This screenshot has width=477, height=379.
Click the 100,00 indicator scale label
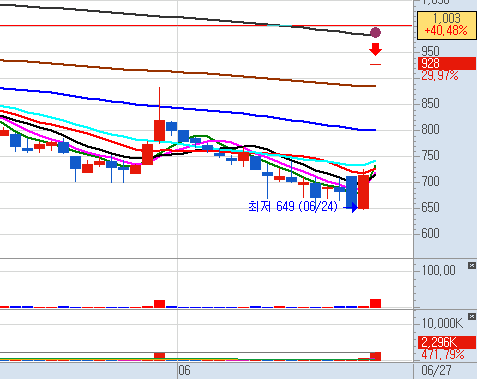(x=439, y=270)
